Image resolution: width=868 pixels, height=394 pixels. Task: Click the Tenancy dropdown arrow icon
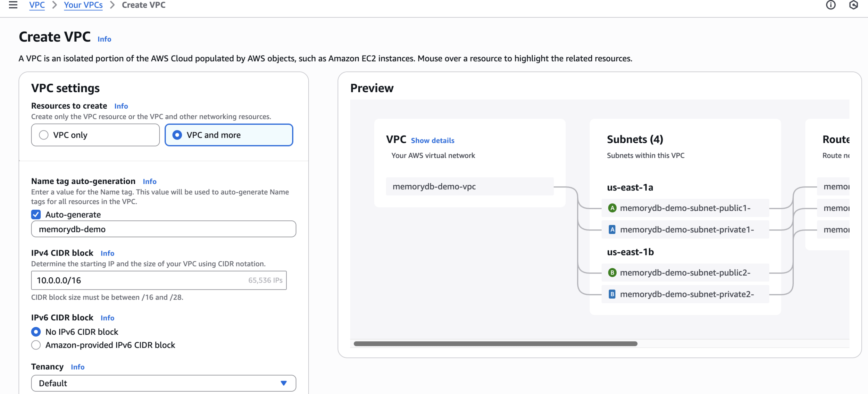tap(284, 383)
